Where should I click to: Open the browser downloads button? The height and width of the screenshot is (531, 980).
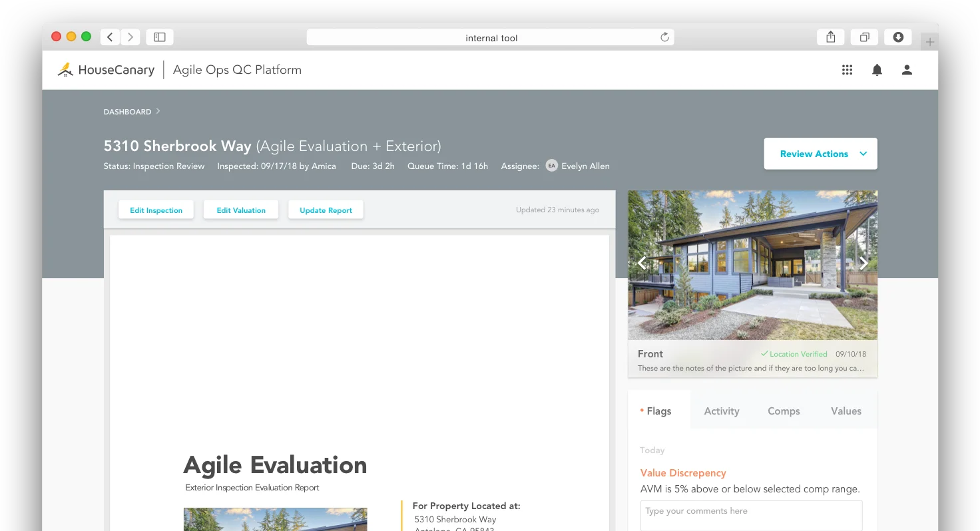click(x=898, y=37)
